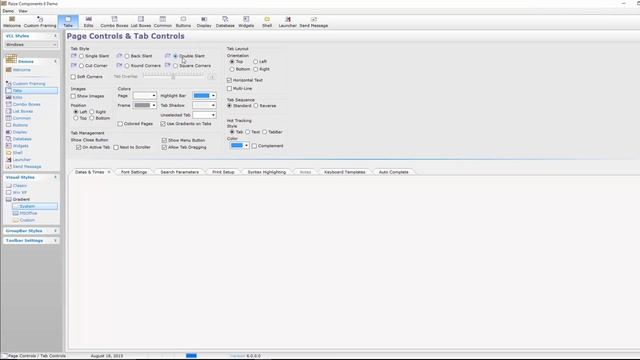Open the List Boxes toolbar demo

pos(141,22)
